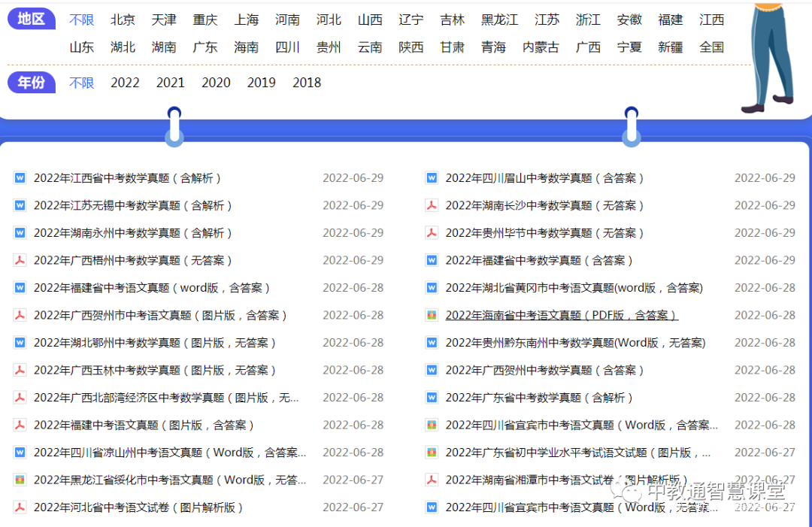Open 2022年江西省中考数学真题（含解析）
The height and width of the screenshot is (527, 812).
127,178
